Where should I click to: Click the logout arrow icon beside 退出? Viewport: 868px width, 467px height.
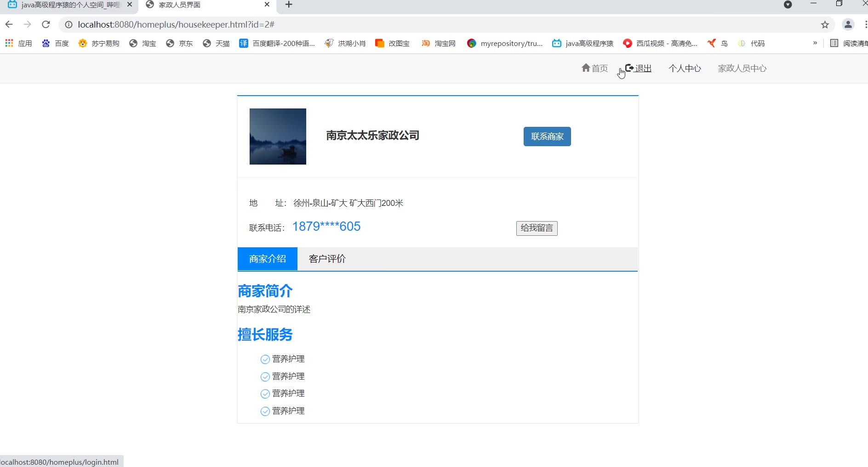(x=629, y=68)
